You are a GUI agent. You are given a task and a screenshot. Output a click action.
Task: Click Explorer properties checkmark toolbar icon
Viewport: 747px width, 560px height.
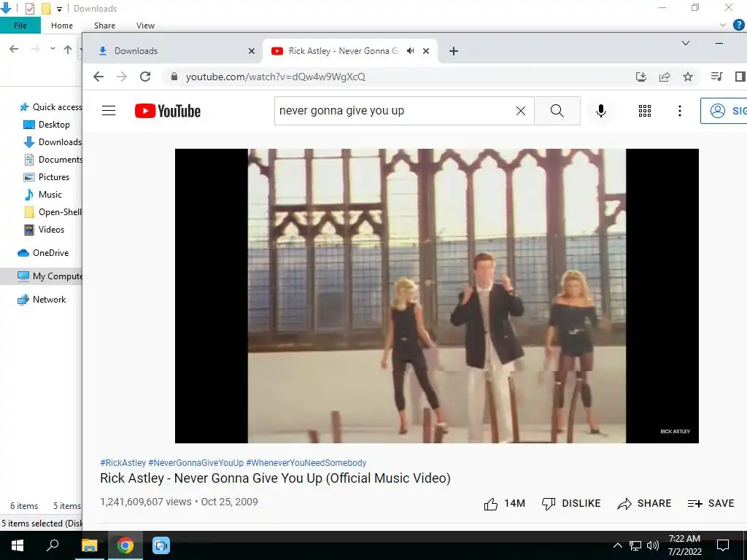coord(30,9)
